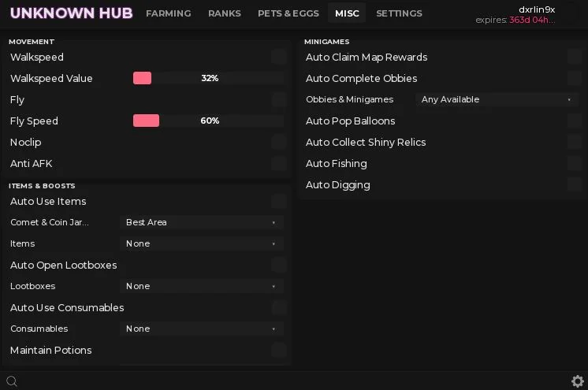Open the settings gear icon

point(578,381)
